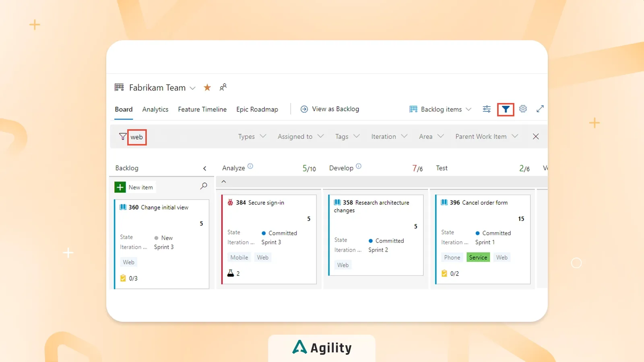Open the team members icon

click(x=223, y=87)
